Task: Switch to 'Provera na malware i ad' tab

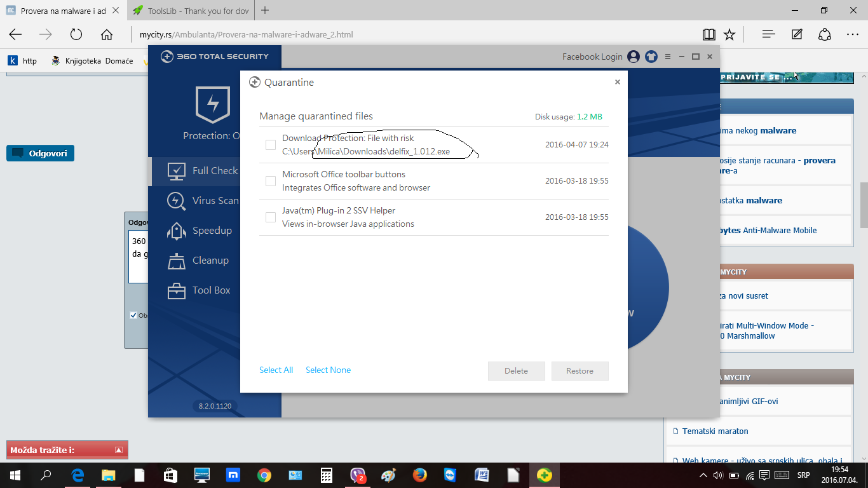Action: point(62,11)
